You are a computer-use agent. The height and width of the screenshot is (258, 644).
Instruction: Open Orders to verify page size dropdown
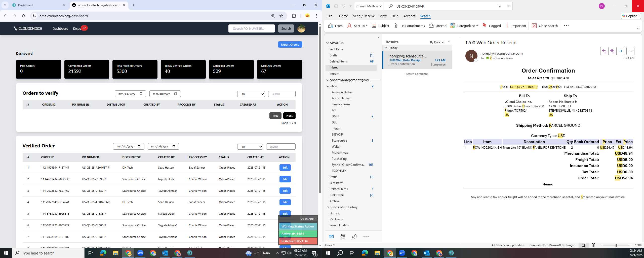[251, 94]
